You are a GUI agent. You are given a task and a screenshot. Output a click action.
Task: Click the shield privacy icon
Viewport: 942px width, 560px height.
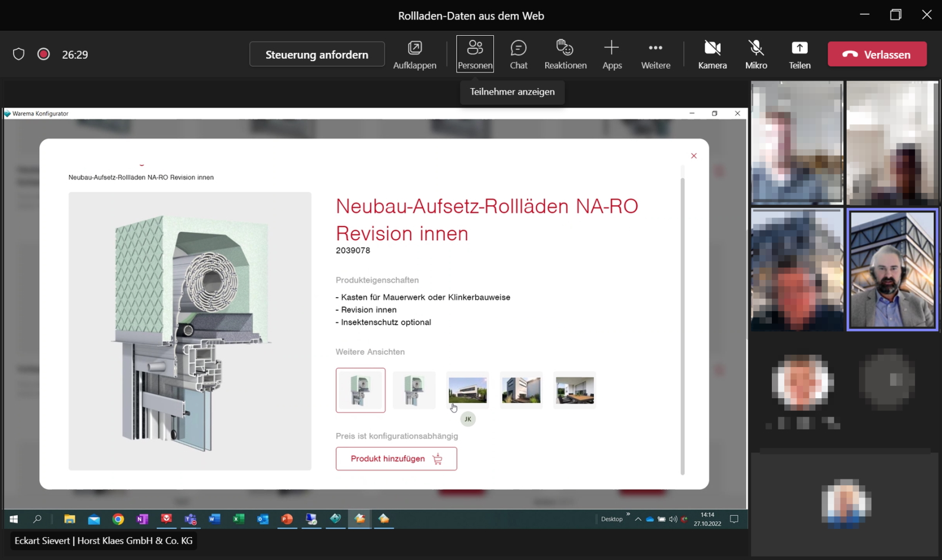point(19,54)
